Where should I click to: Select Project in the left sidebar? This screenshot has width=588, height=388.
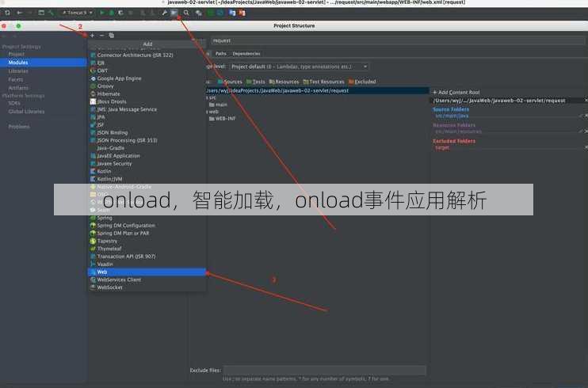(16, 54)
